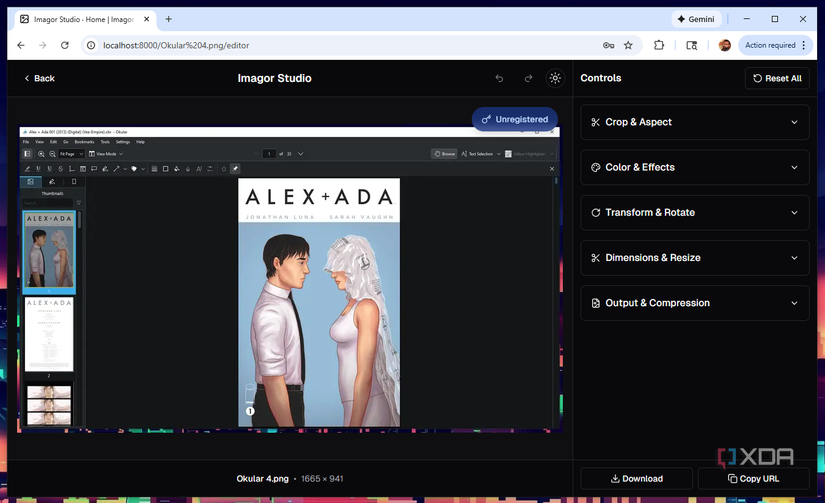Screen dimensions: 825x503
Task: Click the browser back arrow
Action: pyautogui.click(x=21, y=45)
